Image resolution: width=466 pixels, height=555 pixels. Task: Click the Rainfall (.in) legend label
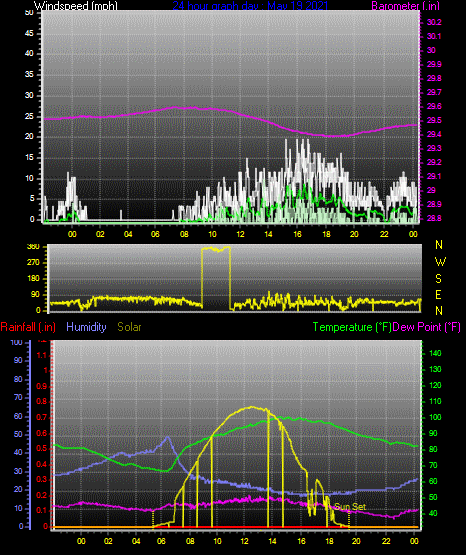[x=28, y=327]
